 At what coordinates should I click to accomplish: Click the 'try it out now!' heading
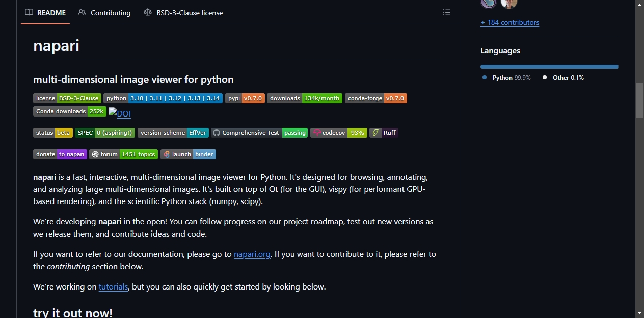coord(73,312)
